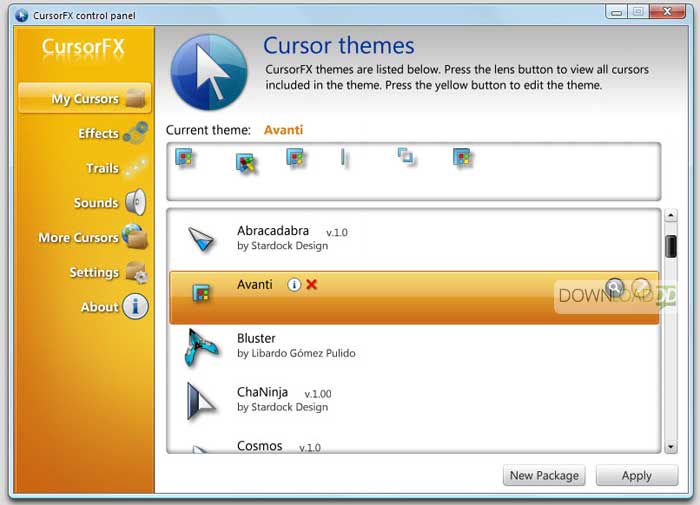Delete the Avanti theme with red X
700x505 pixels.
(312, 284)
